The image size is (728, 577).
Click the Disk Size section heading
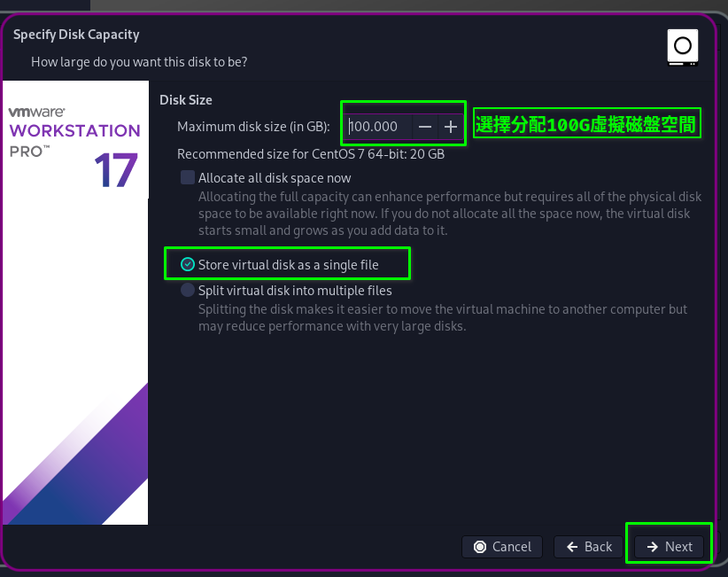[185, 100]
